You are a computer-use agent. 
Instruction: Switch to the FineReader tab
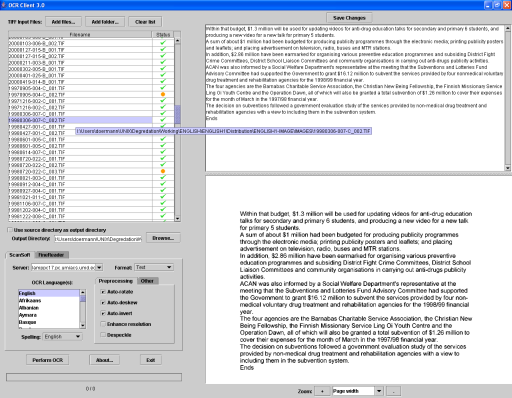coord(51,255)
